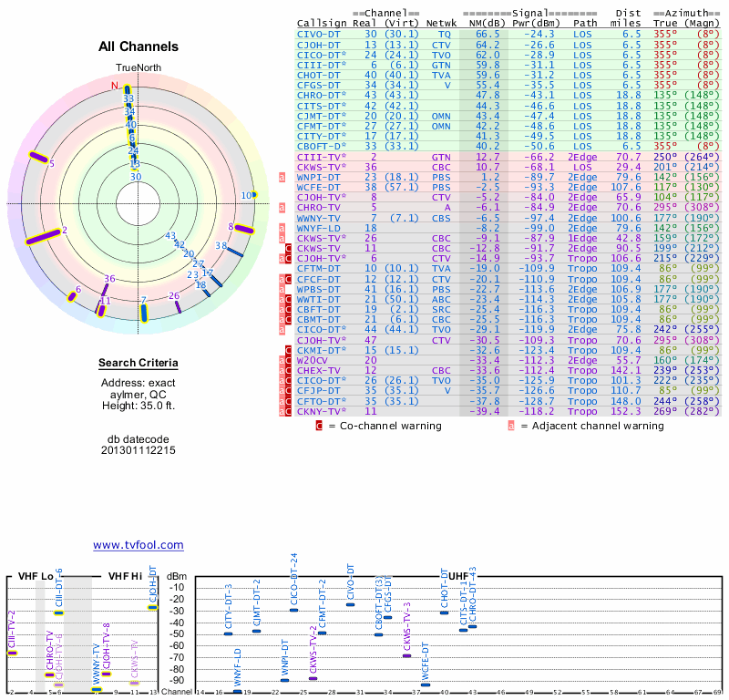
Task: Select the WCFE-DT callsign row
Action: point(318,187)
